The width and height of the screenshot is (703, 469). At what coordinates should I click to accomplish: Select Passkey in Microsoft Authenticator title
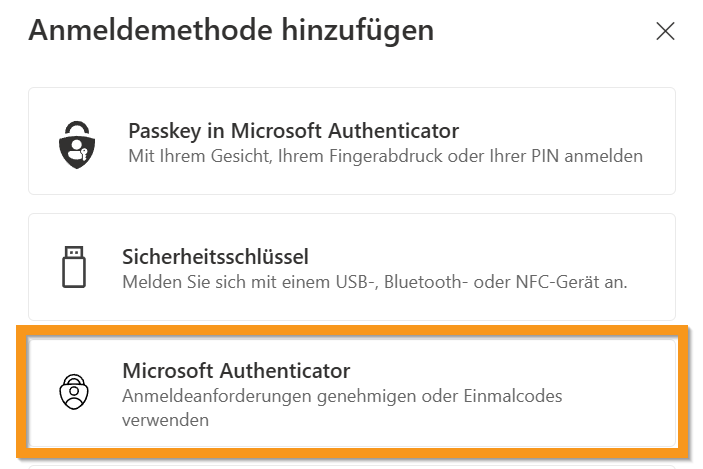[x=293, y=130]
